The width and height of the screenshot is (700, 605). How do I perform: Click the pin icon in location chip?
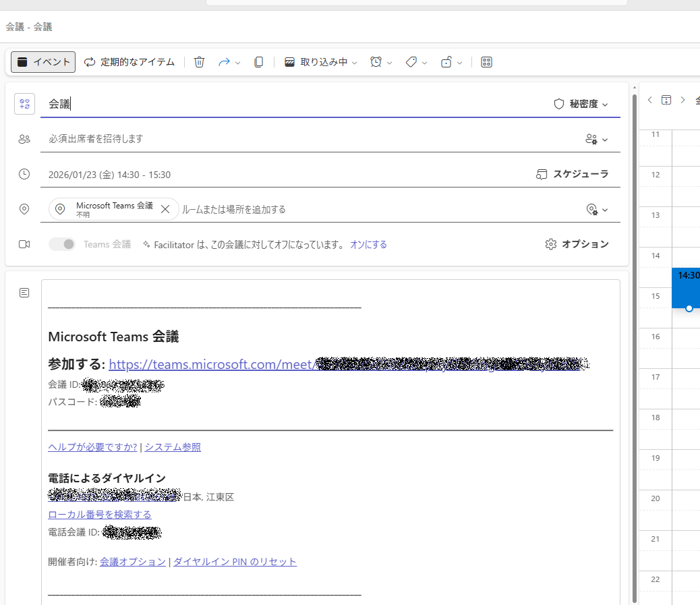[60, 208]
